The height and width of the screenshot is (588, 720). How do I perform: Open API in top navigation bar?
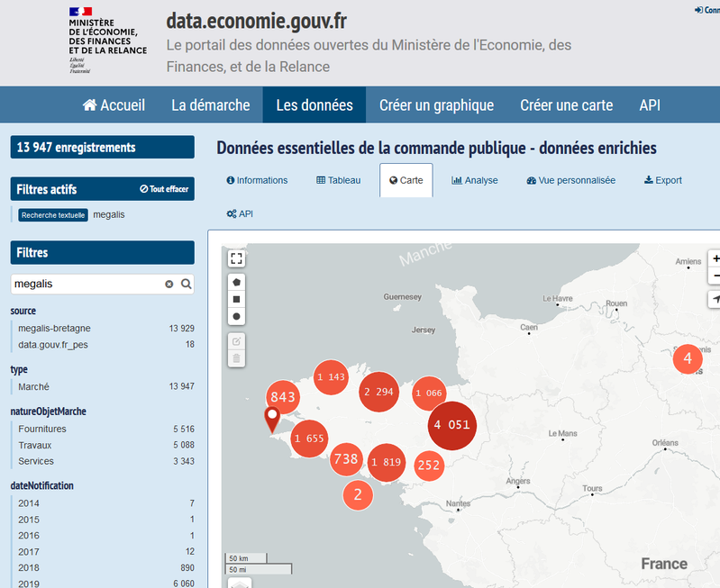coord(650,105)
